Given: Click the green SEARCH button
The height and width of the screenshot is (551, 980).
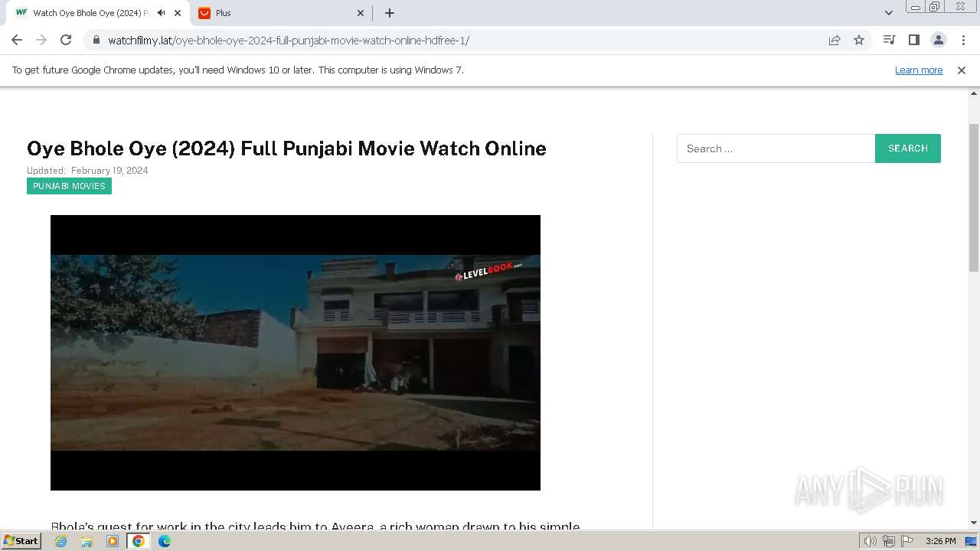Looking at the screenshot, I should pyautogui.click(x=908, y=148).
